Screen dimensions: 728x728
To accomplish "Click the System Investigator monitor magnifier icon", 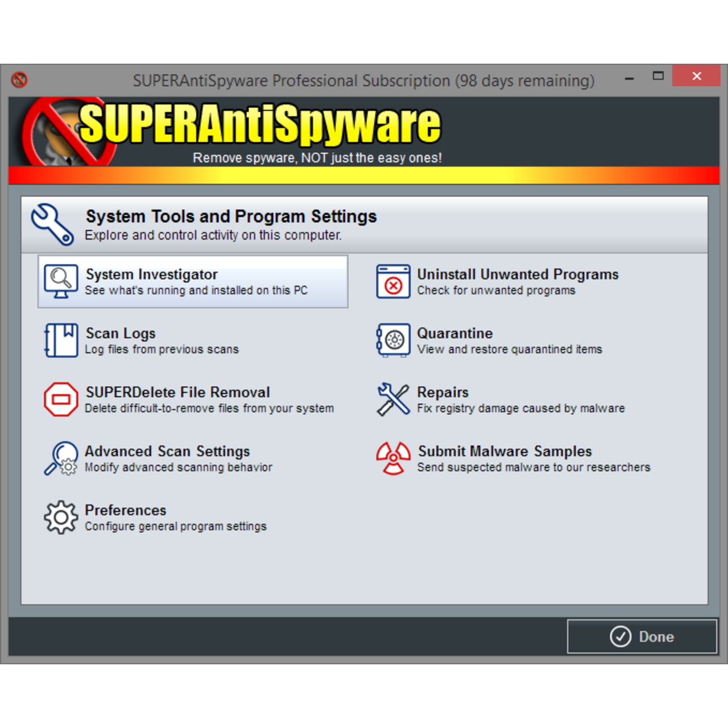I will (x=60, y=282).
